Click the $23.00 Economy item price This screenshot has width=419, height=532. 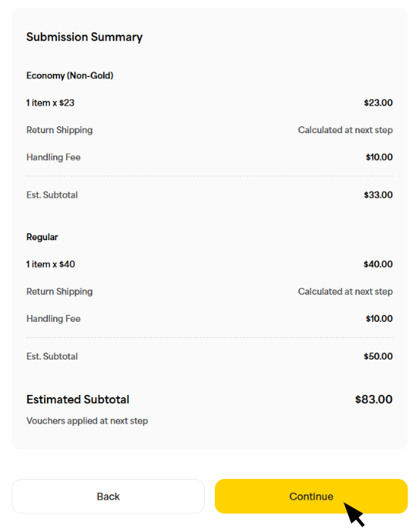click(378, 103)
